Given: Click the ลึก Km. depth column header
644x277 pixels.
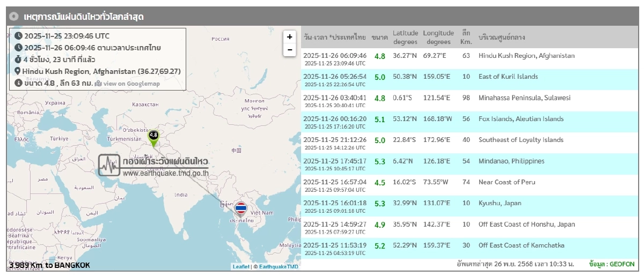Looking at the screenshot, I should (x=466, y=38).
